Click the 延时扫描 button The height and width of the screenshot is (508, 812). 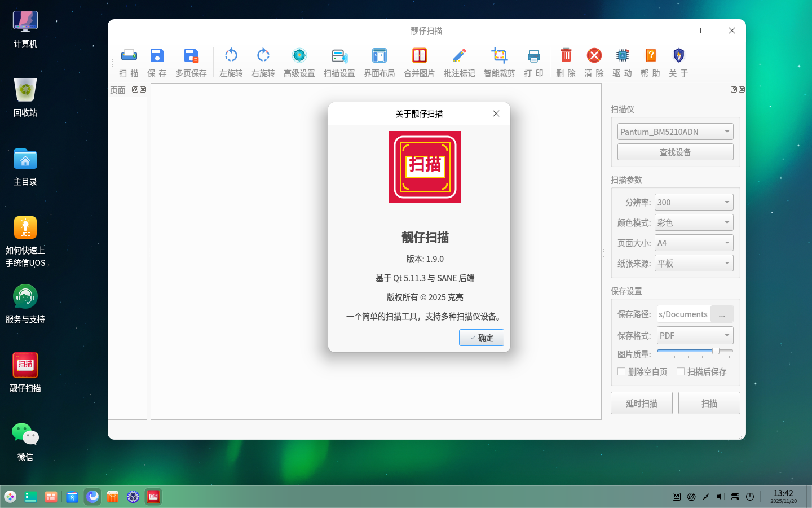642,403
